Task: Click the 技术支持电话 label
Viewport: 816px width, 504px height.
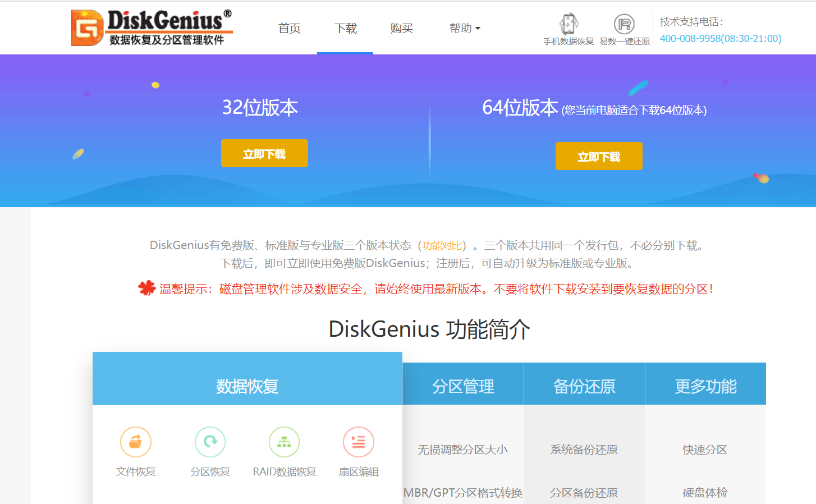Action: (x=691, y=22)
